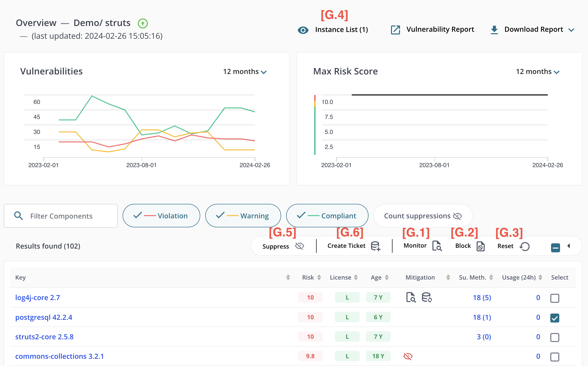Click 3 (0) value in struts2-core row
This screenshot has height=366, width=588.
(x=484, y=337)
